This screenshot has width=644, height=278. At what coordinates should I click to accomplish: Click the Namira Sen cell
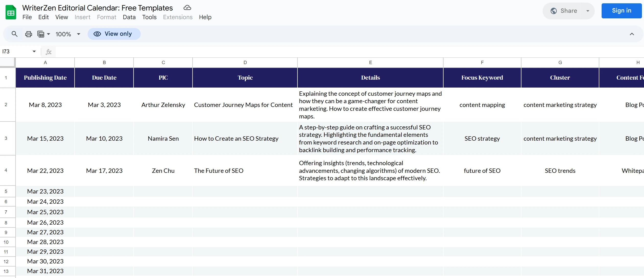[x=163, y=139]
